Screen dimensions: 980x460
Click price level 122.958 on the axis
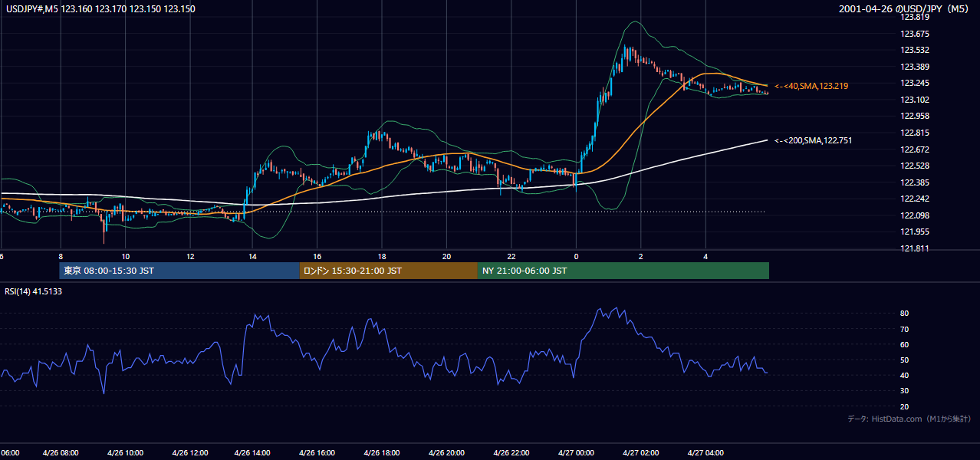click(915, 116)
